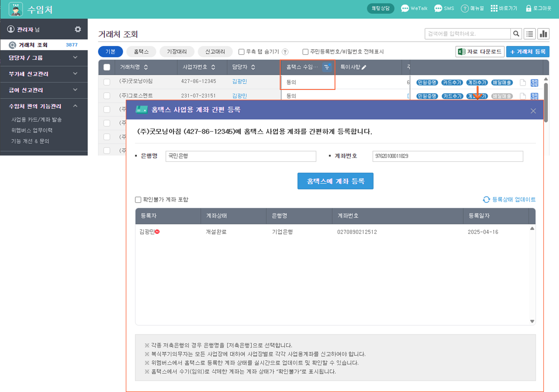Click the TAX 수임처 logo icon
559x392 pixels.
[x=16, y=9]
